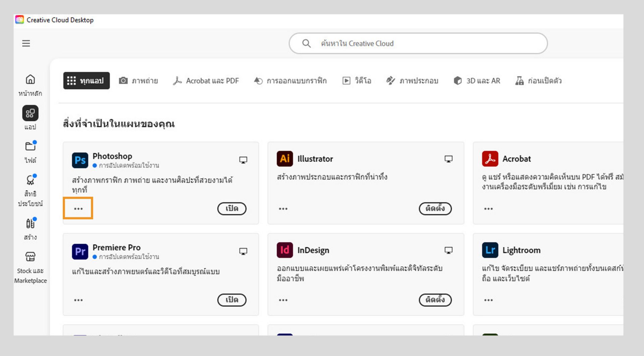Click the Illustrator app icon

click(x=285, y=159)
